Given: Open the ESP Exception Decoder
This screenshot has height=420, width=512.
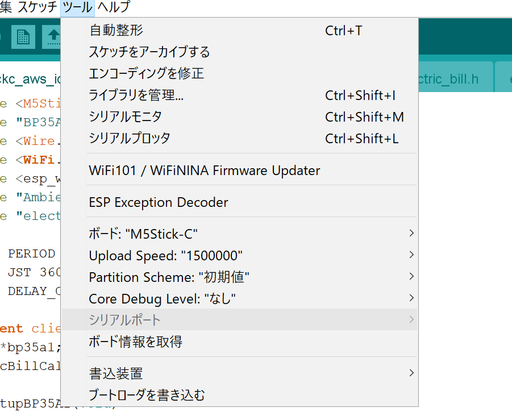Looking at the screenshot, I should pyautogui.click(x=158, y=202).
